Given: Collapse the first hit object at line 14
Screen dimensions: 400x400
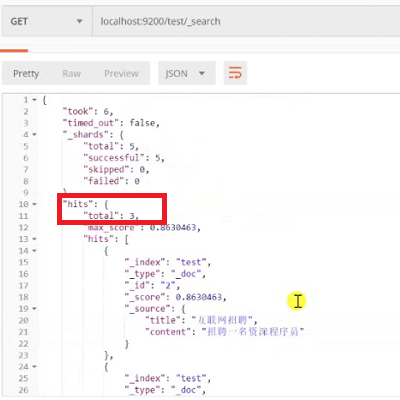Looking at the screenshot, I should coord(34,251).
